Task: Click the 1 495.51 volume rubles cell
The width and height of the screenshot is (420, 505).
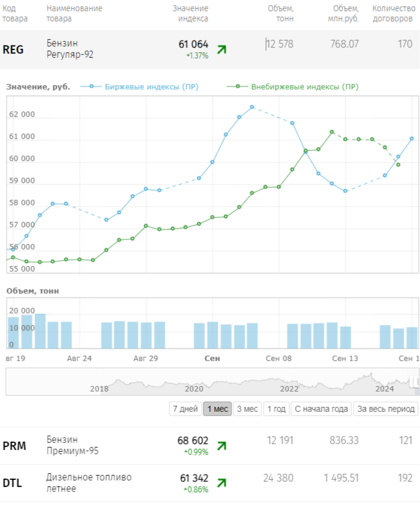Action: [341, 478]
